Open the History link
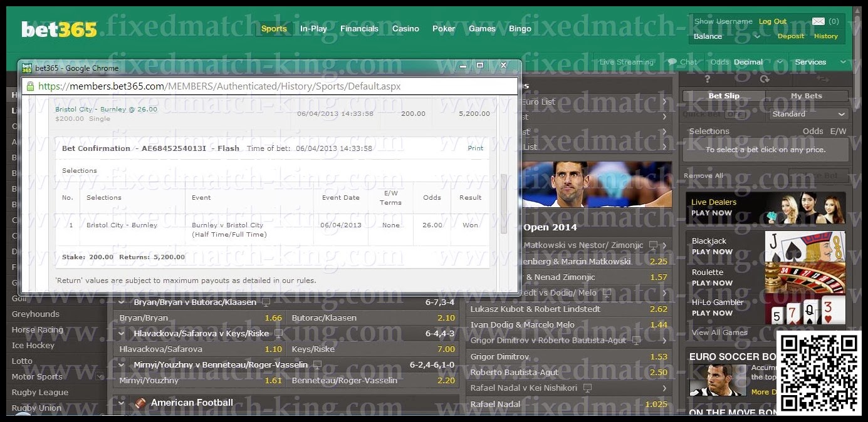The image size is (868, 422). click(825, 36)
